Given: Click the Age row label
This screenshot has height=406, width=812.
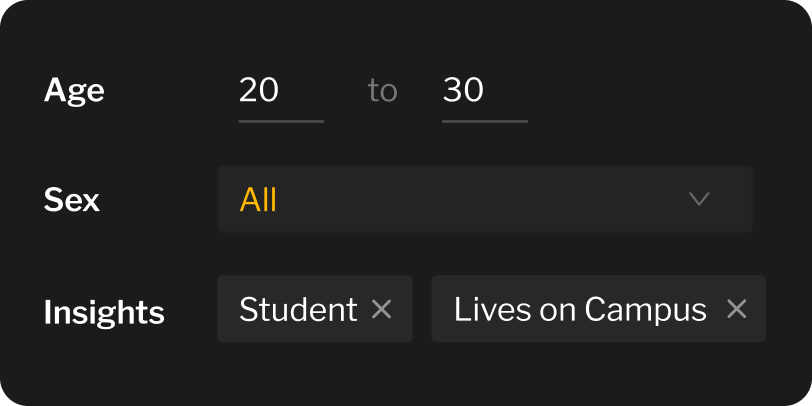Looking at the screenshot, I should tap(74, 92).
